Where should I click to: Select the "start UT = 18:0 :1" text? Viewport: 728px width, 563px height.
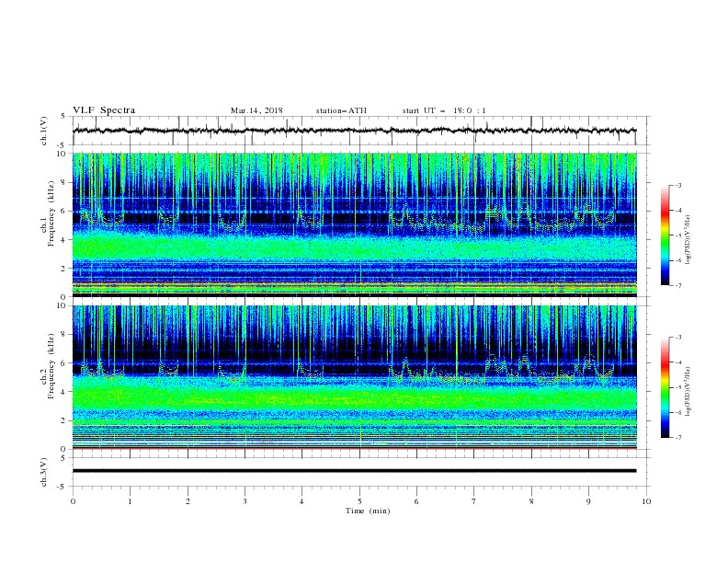[444, 110]
